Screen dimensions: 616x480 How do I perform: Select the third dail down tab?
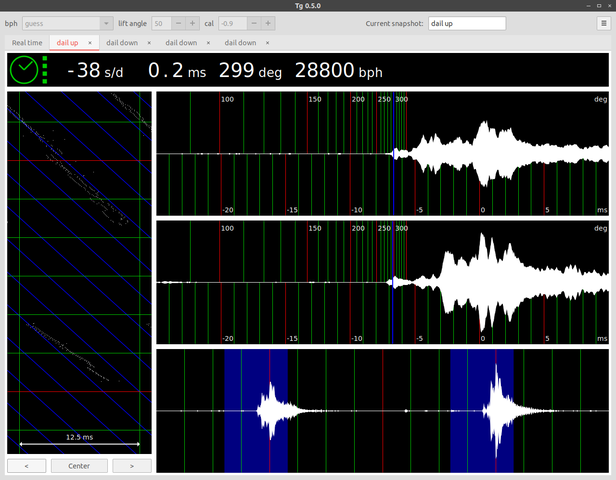[x=240, y=43]
